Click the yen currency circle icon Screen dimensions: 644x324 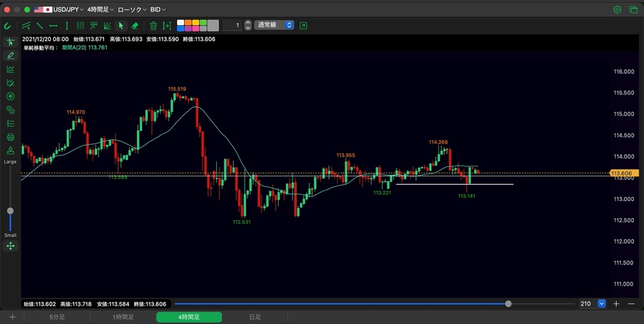(x=10, y=96)
